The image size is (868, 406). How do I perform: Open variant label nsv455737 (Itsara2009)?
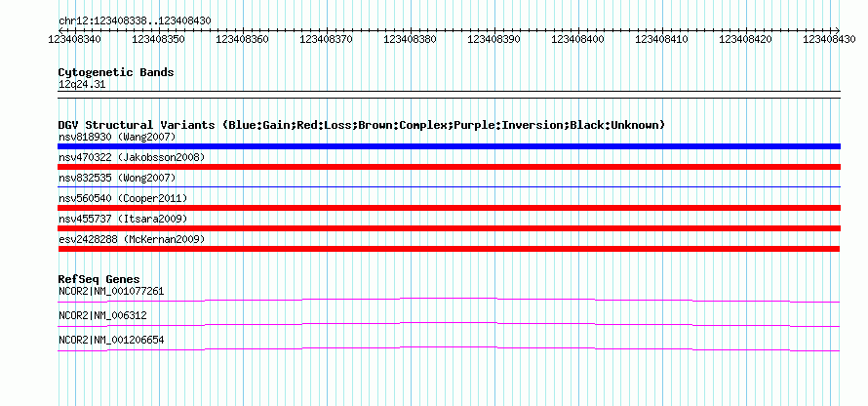pos(123,219)
